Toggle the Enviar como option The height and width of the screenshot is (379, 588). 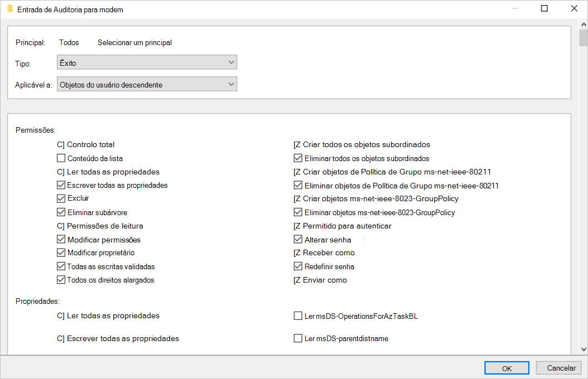click(x=297, y=280)
